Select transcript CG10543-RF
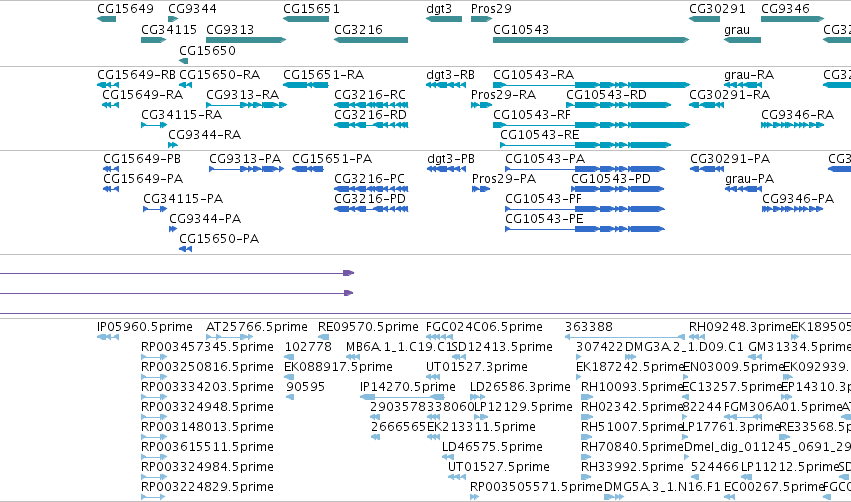Screen dimensions: 851x502 pyautogui.click(x=591, y=125)
